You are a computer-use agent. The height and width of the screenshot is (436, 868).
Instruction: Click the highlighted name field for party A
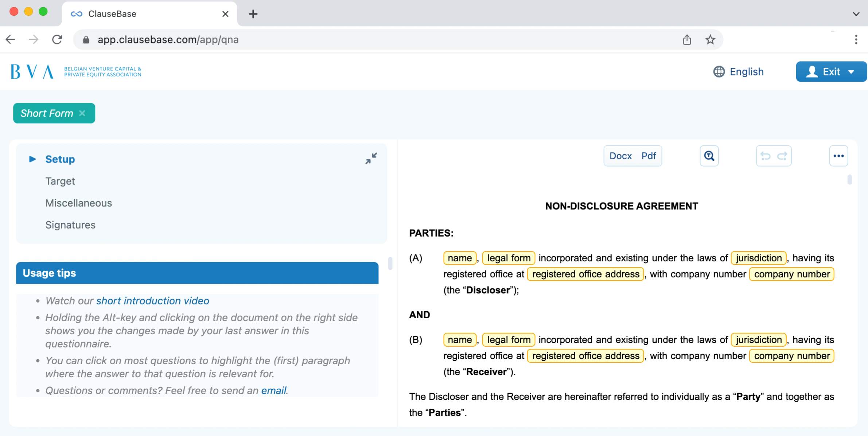coord(459,258)
